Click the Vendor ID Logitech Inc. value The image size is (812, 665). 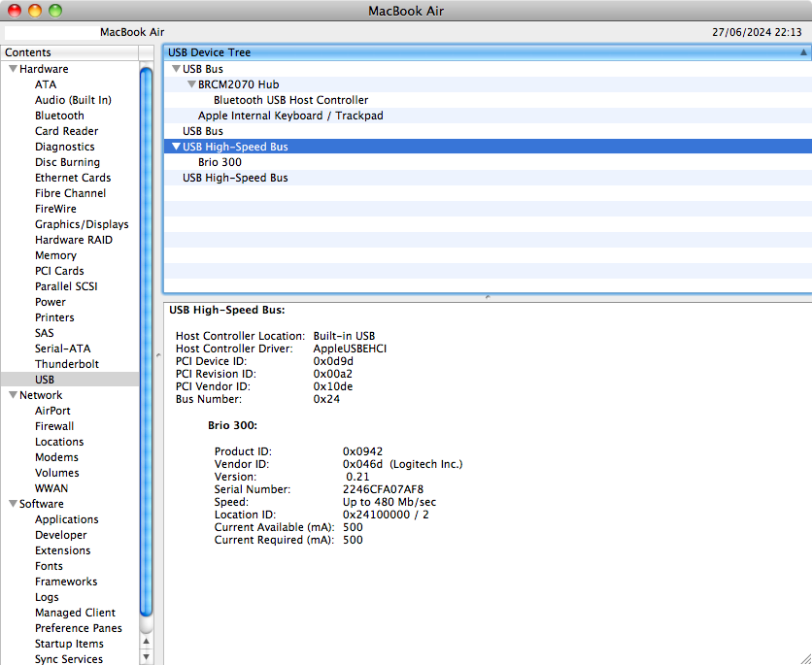[x=402, y=464]
